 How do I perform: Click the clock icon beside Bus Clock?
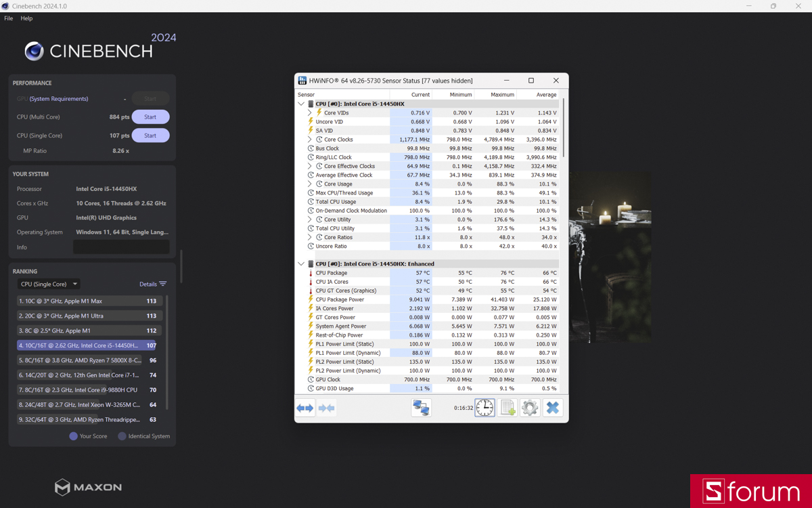pyautogui.click(x=311, y=148)
